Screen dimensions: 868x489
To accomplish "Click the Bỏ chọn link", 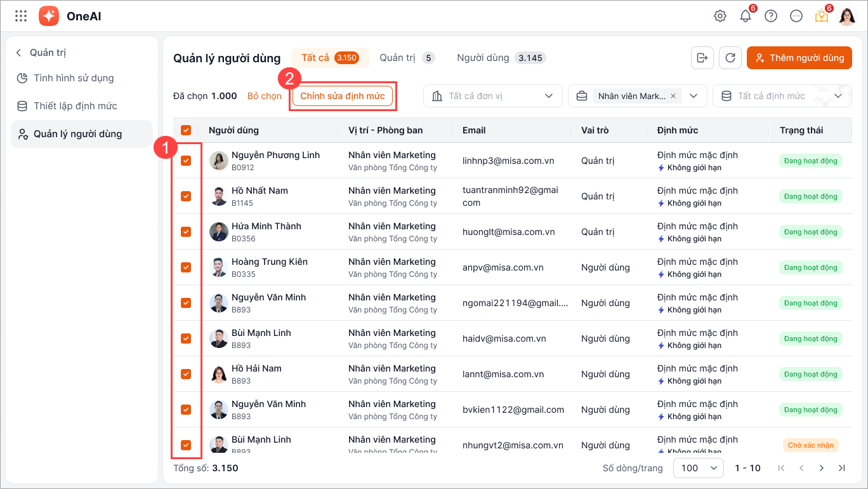I will point(265,96).
